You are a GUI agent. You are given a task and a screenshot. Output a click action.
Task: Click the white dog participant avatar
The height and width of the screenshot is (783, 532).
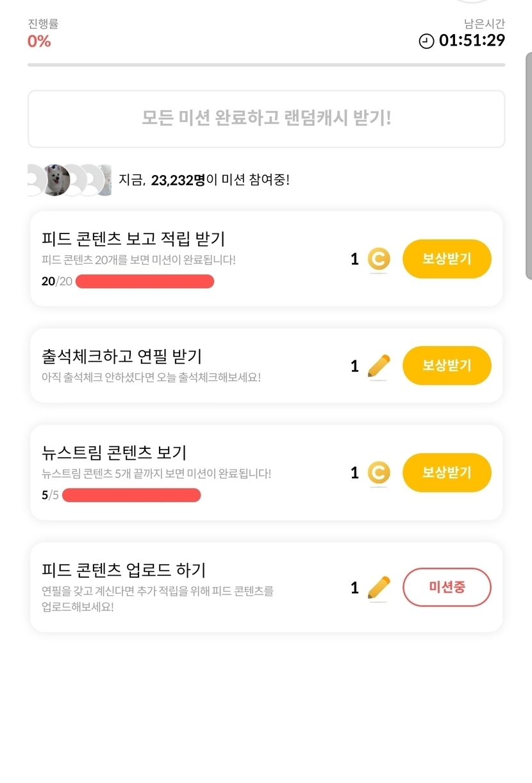click(x=56, y=180)
